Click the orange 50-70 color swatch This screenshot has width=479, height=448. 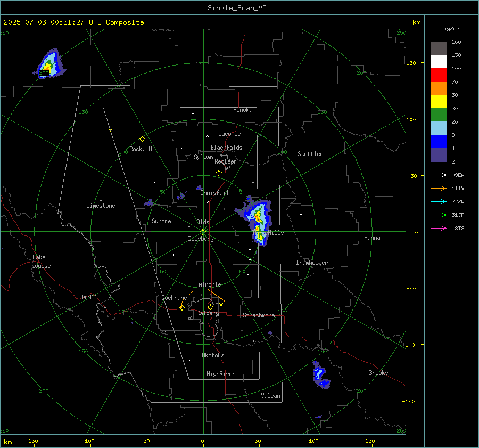click(x=439, y=88)
